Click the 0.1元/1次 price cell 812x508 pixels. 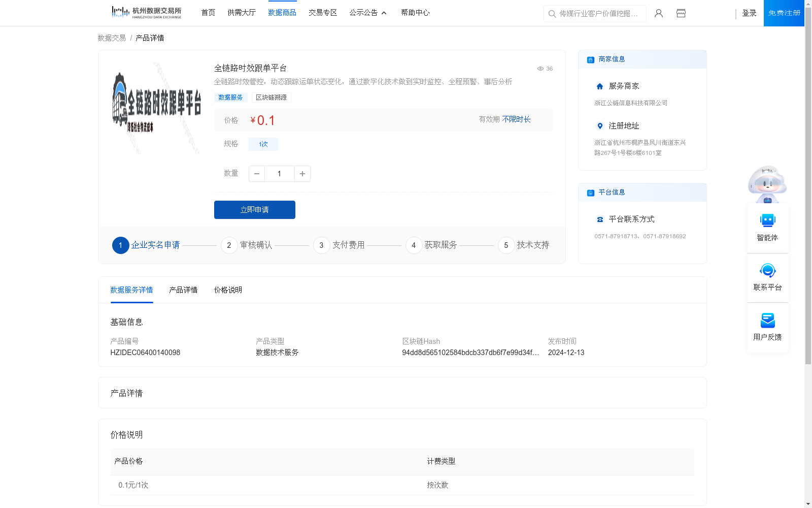pyautogui.click(x=133, y=485)
